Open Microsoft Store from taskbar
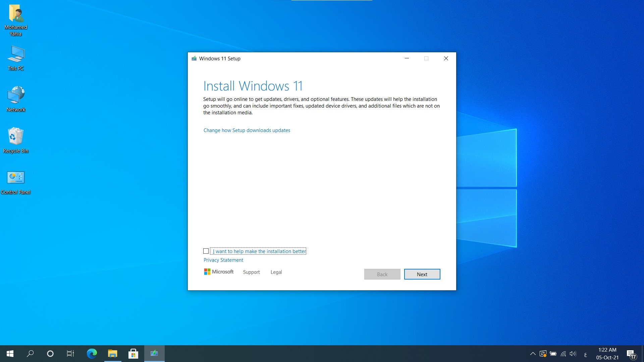Viewport: 644px width, 362px height. coord(133,353)
